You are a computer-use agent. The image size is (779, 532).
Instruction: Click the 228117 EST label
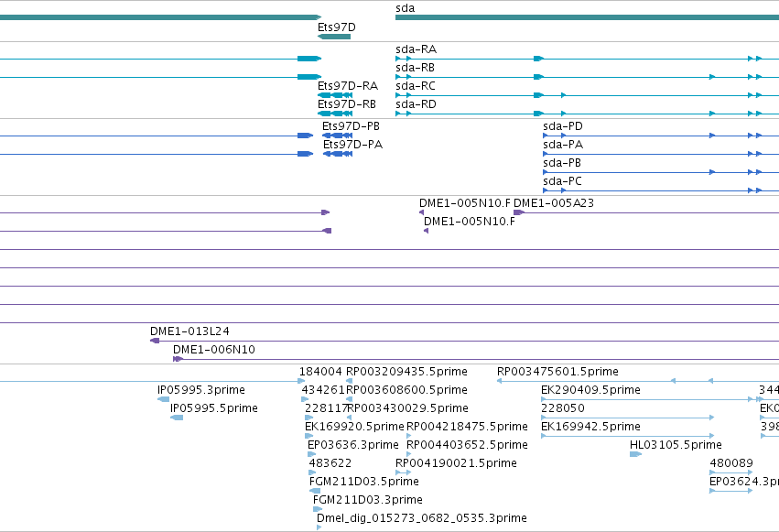click(326, 408)
